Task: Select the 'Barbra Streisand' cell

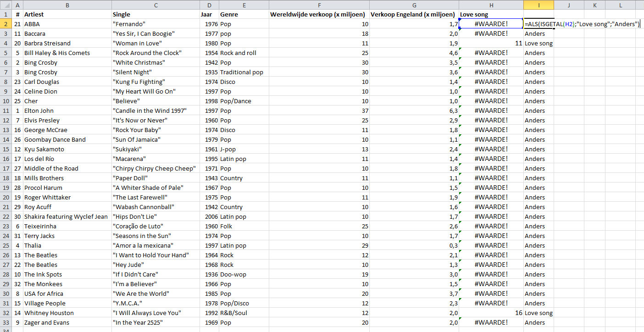Action: [67, 43]
